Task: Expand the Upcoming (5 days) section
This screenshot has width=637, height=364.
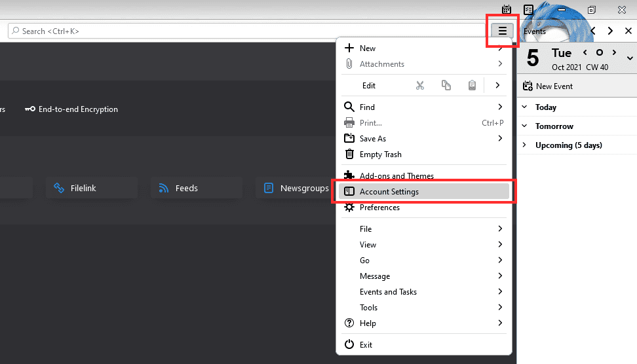Action: pyautogui.click(x=524, y=145)
